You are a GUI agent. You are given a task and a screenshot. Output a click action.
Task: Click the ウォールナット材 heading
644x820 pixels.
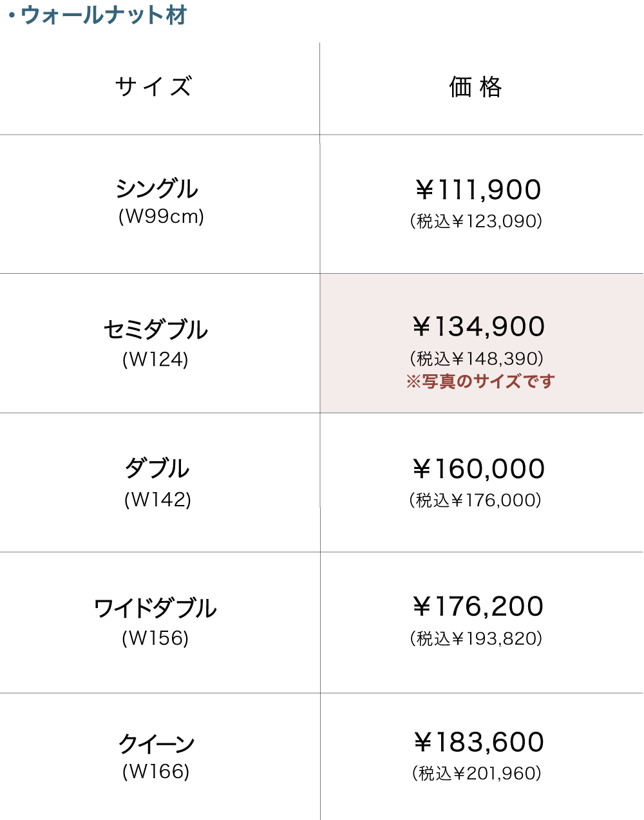point(103,15)
